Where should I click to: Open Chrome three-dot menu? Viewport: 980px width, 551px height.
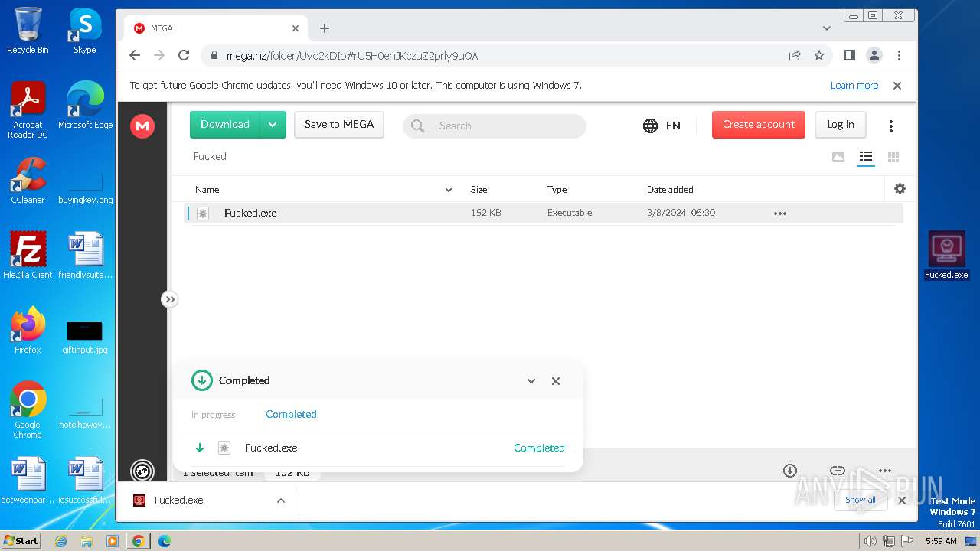pos(900,55)
